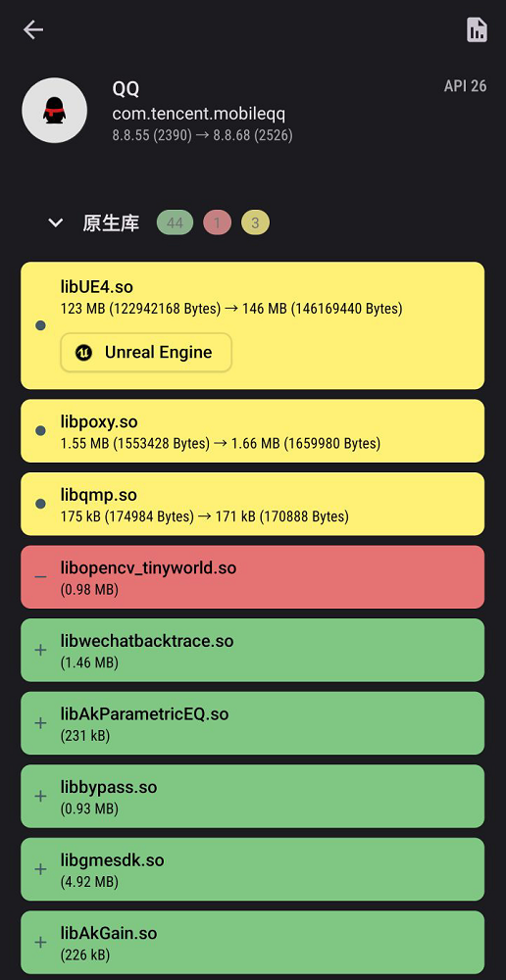The image size is (506, 980).
Task: Select the yellow 3 changed count chip
Action: [255, 222]
